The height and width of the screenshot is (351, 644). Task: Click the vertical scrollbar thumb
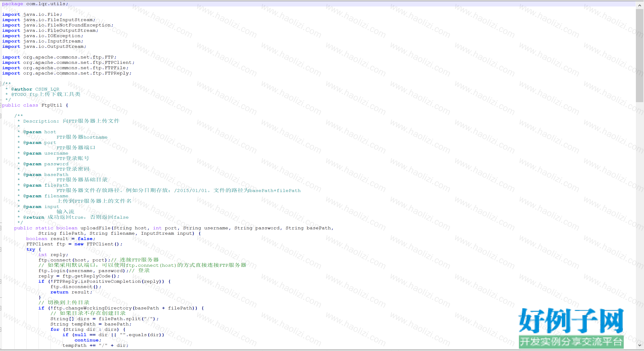tap(640, 55)
